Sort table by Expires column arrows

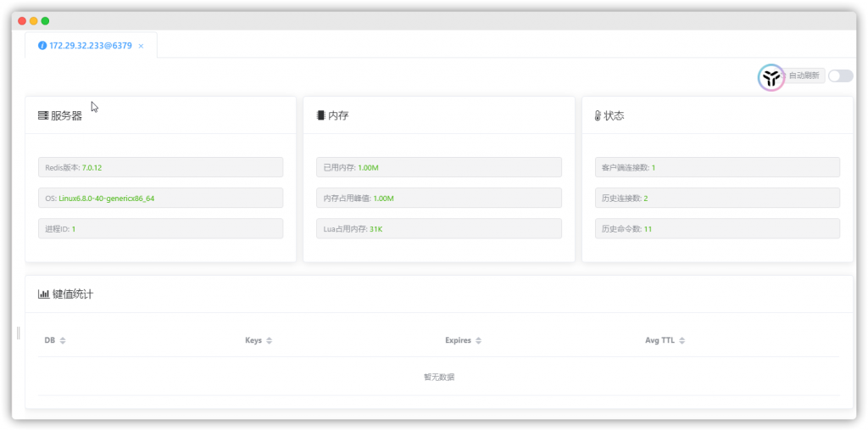(x=478, y=340)
